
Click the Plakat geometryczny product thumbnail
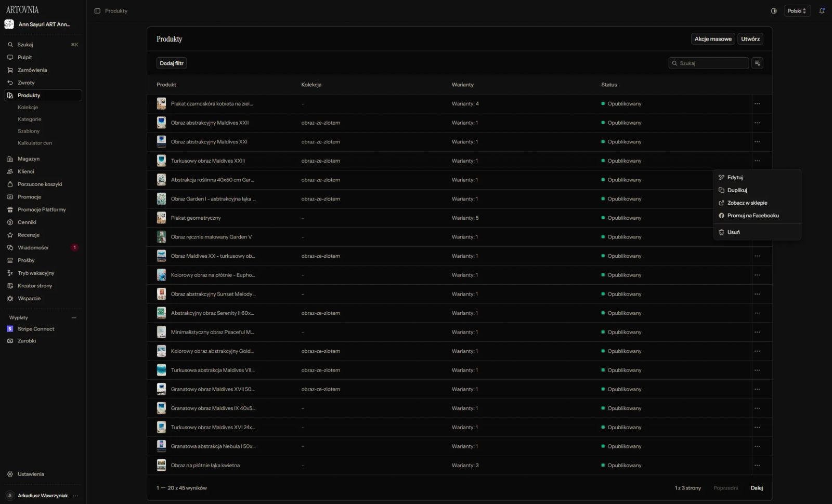click(162, 218)
